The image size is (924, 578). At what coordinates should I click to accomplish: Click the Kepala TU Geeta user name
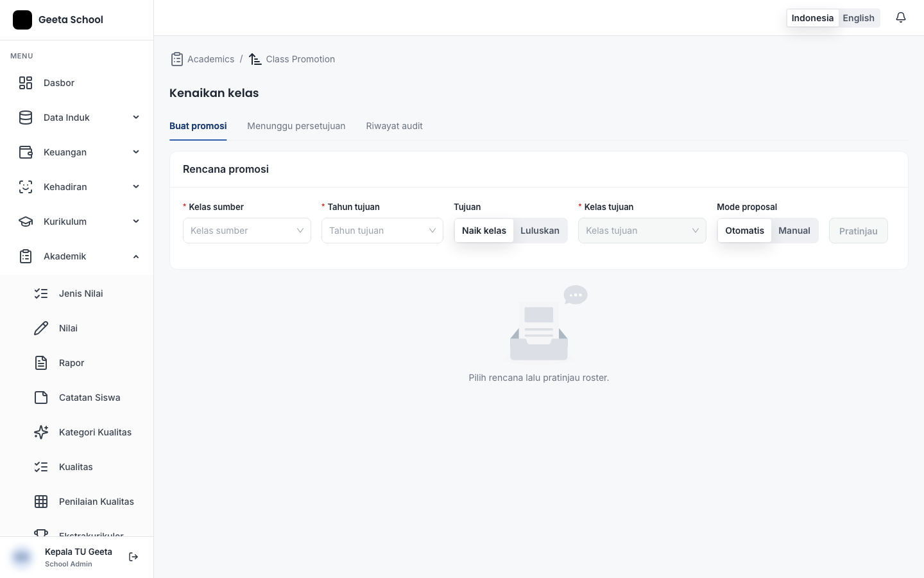pos(78,552)
